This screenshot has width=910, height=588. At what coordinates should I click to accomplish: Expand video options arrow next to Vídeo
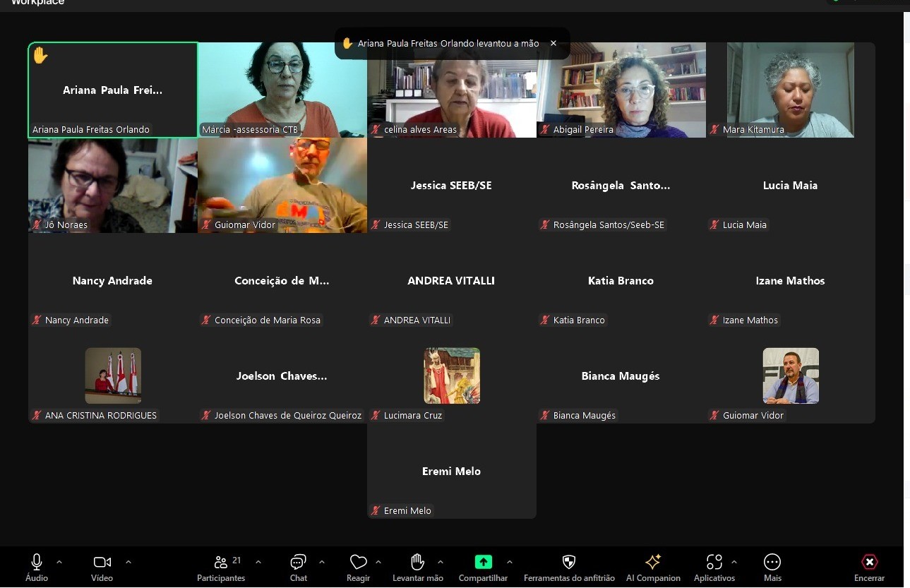click(128, 562)
